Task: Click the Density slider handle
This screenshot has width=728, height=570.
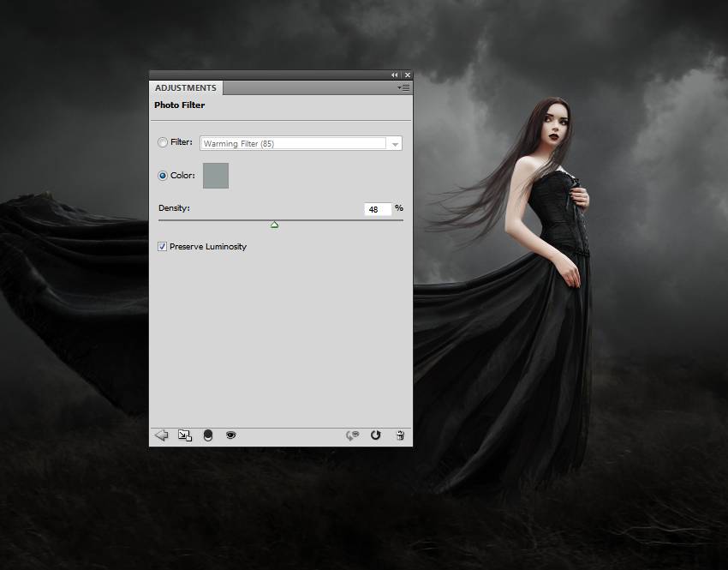Action: click(x=274, y=225)
